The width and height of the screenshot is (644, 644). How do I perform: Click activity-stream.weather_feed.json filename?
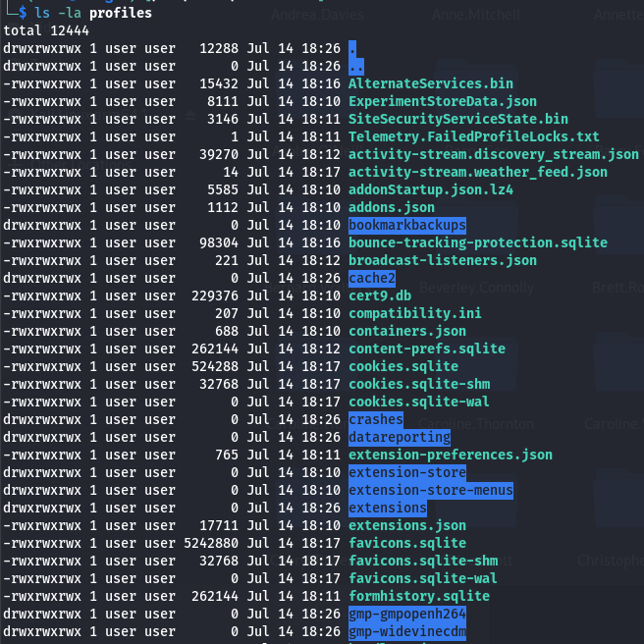pyautogui.click(x=478, y=172)
